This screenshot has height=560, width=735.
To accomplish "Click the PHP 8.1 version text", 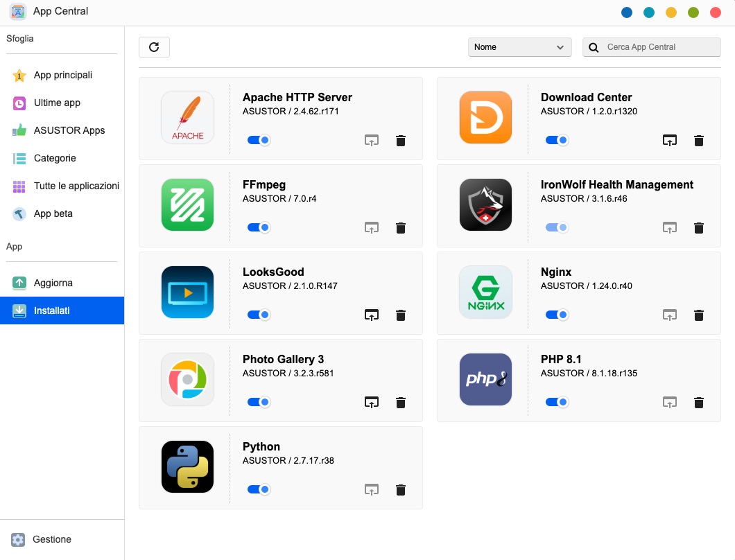I will point(589,374).
